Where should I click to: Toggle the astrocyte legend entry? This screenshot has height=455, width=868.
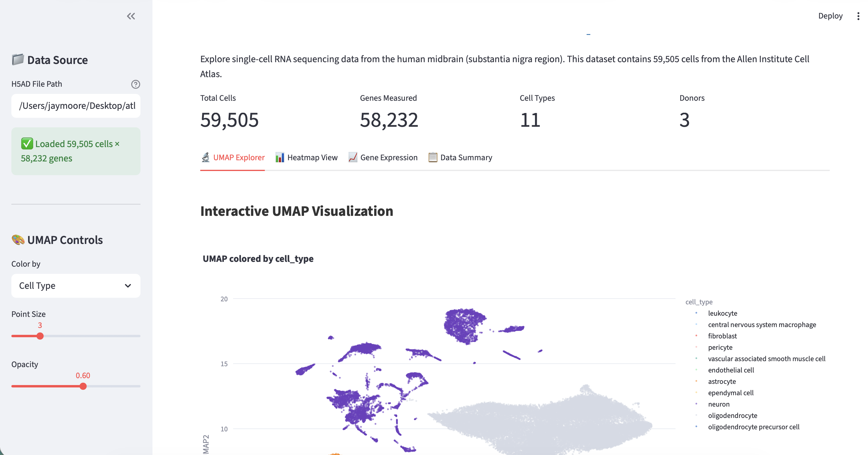[x=722, y=381]
